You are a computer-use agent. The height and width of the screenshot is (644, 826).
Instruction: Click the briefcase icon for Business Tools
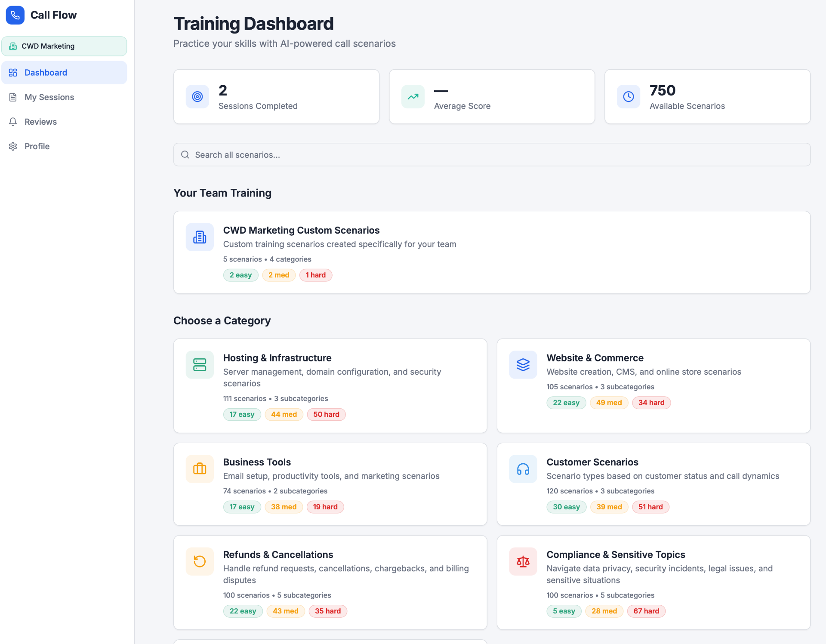(x=200, y=469)
